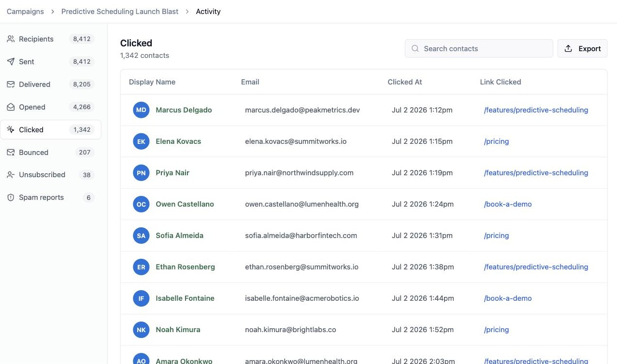Click the magnifier icon in the search box
Image resolution: width=617 pixels, height=364 pixels.
coord(415,49)
